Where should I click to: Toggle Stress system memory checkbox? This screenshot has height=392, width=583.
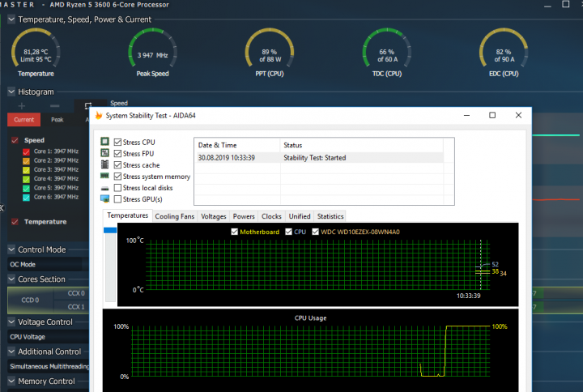(118, 177)
